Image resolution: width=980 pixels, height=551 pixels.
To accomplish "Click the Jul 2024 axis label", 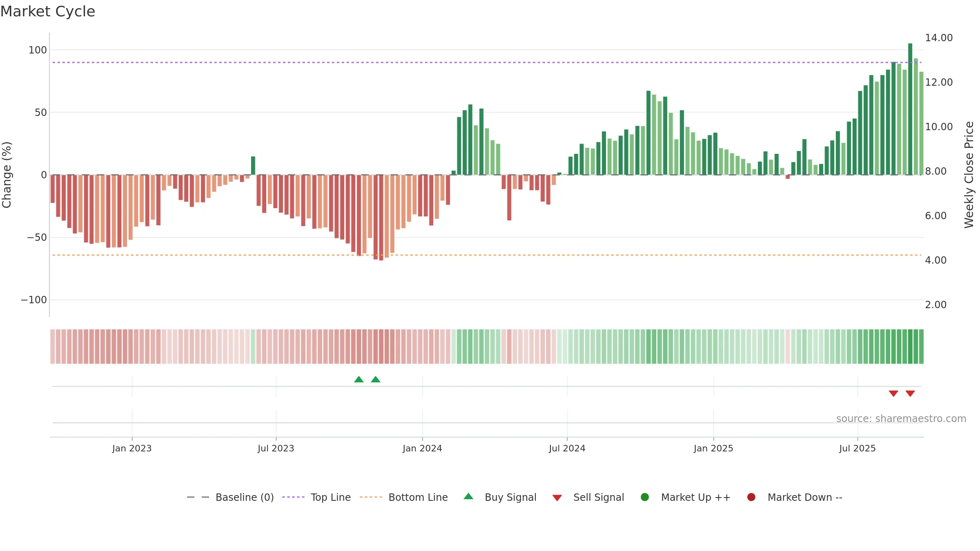I will [x=567, y=448].
